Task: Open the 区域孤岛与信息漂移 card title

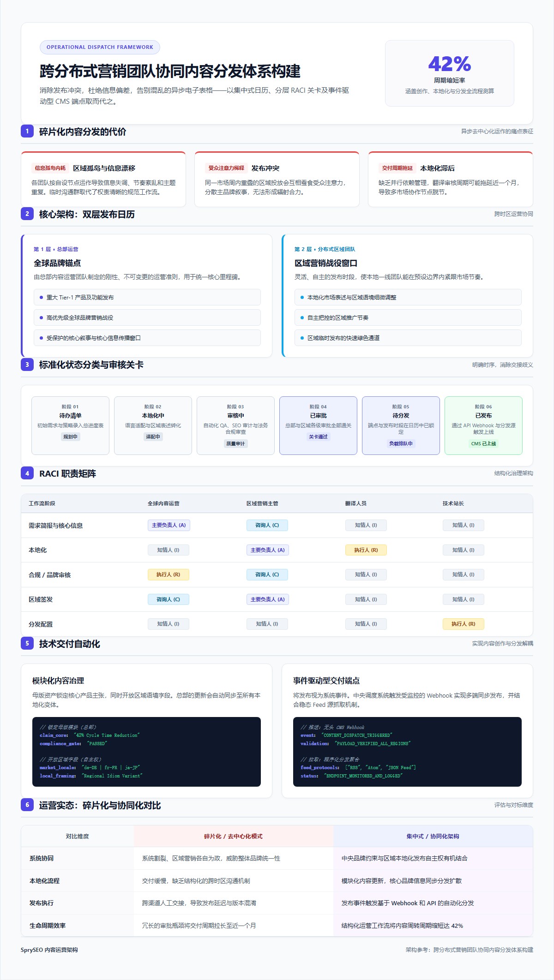Action: click(104, 168)
